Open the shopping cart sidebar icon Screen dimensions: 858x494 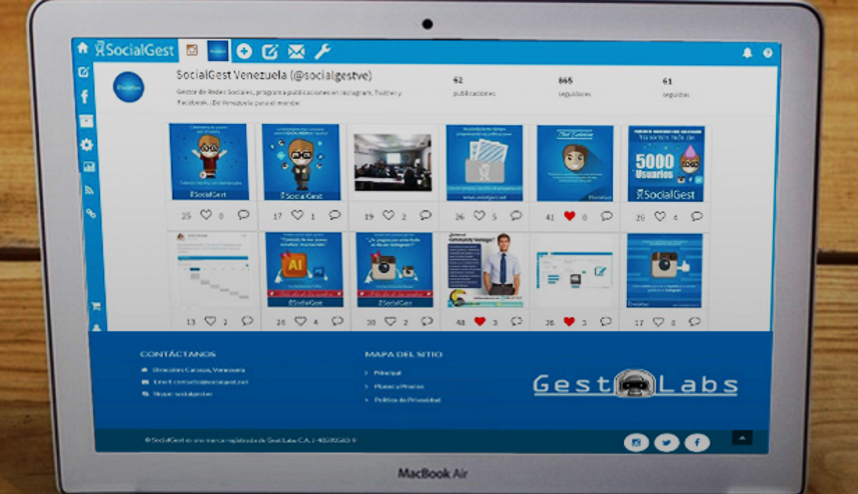(x=96, y=306)
